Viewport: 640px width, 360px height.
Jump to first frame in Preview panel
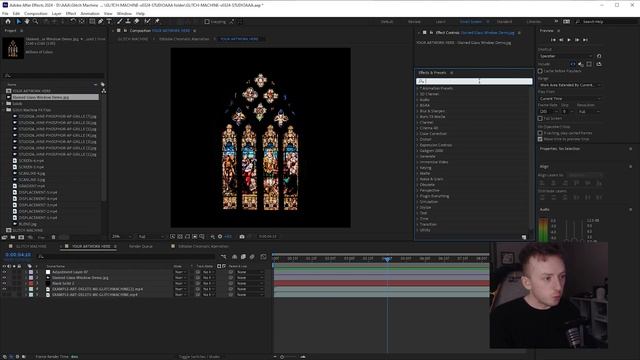click(553, 40)
